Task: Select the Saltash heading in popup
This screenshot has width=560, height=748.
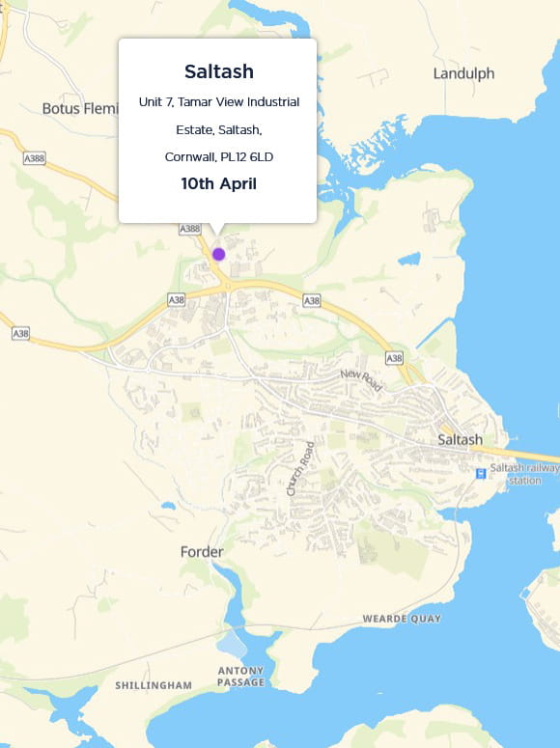Action: 219,71
